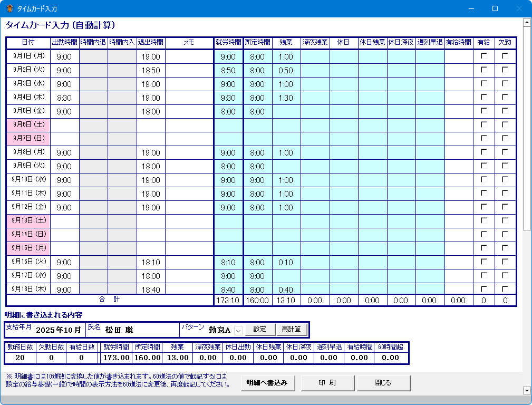
Task: Select the 9月6日(土) date cell
Action: point(28,125)
